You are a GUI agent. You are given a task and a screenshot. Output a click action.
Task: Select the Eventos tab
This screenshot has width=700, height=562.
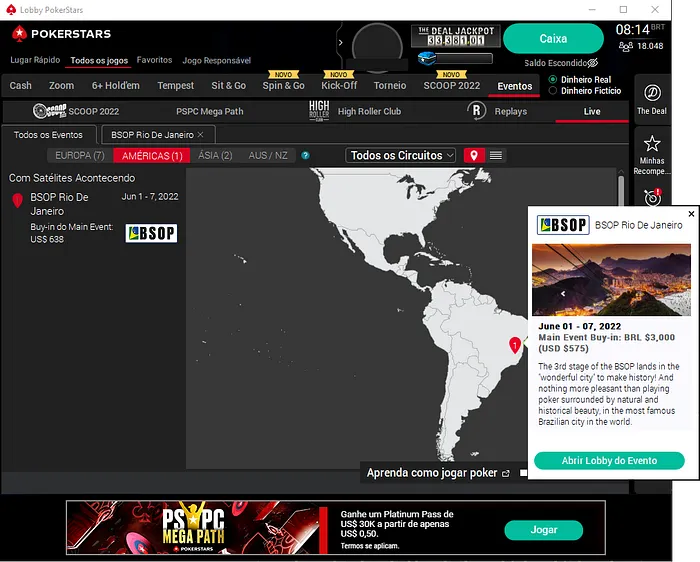[515, 86]
